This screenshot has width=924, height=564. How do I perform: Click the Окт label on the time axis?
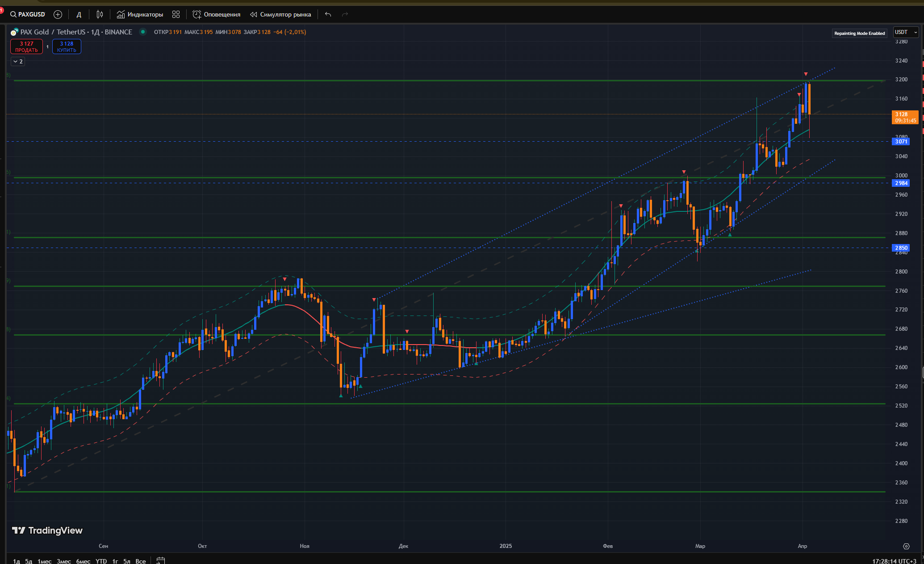(202, 546)
